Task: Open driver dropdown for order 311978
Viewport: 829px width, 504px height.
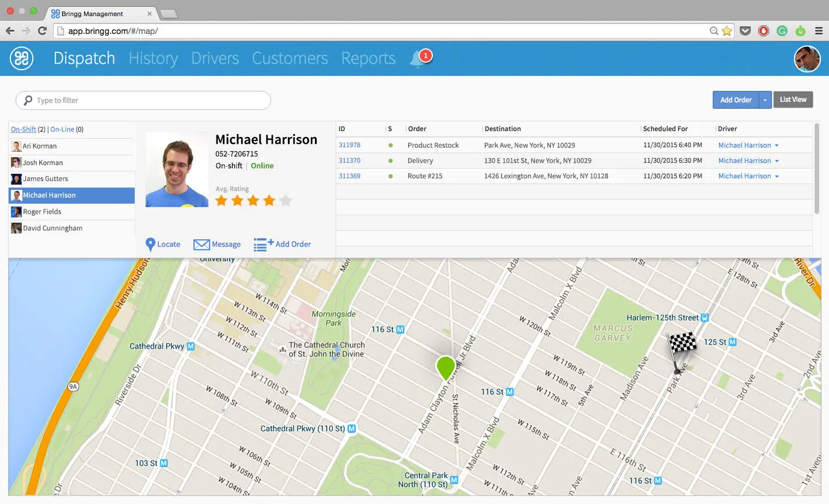Action: click(x=777, y=146)
